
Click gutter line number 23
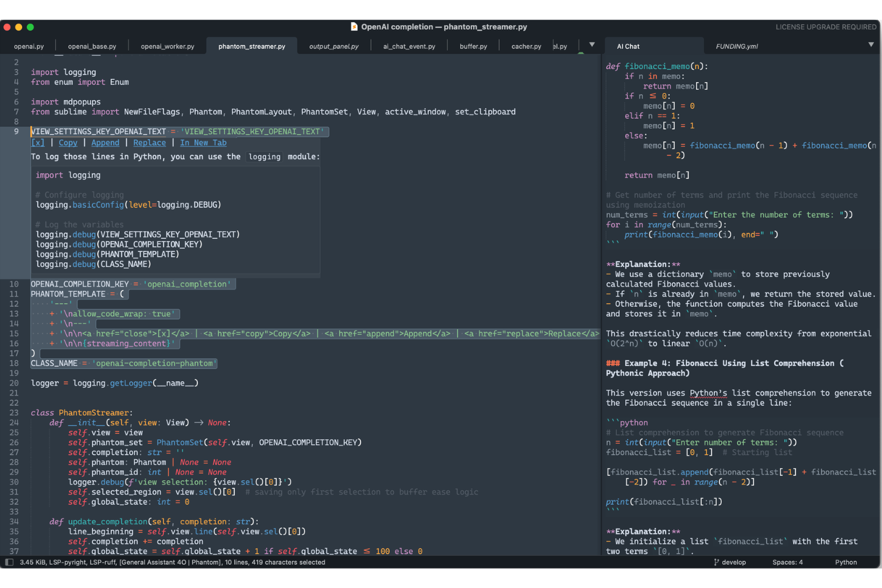tap(14, 412)
